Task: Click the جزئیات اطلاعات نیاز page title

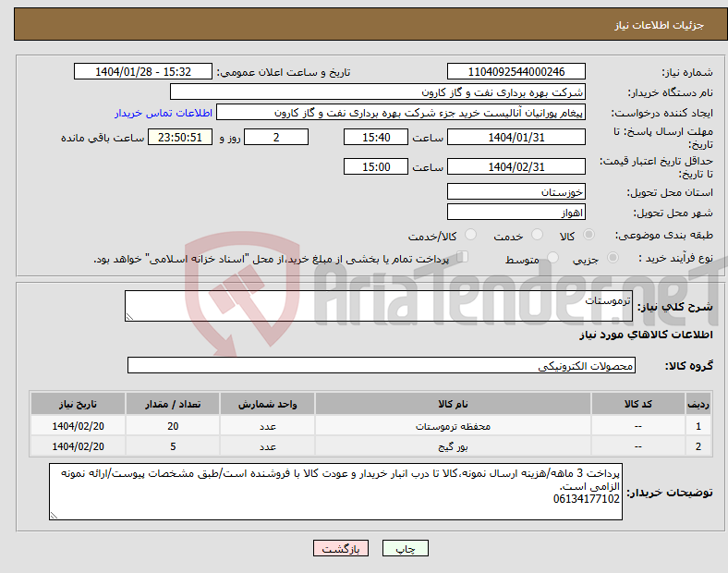Action: point(659,25)
